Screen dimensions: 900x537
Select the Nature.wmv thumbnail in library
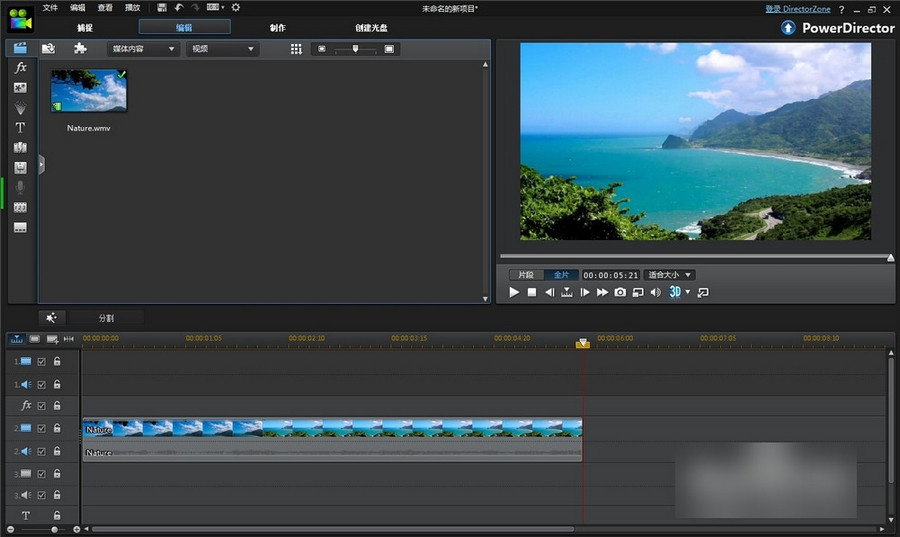coord(89,91)
